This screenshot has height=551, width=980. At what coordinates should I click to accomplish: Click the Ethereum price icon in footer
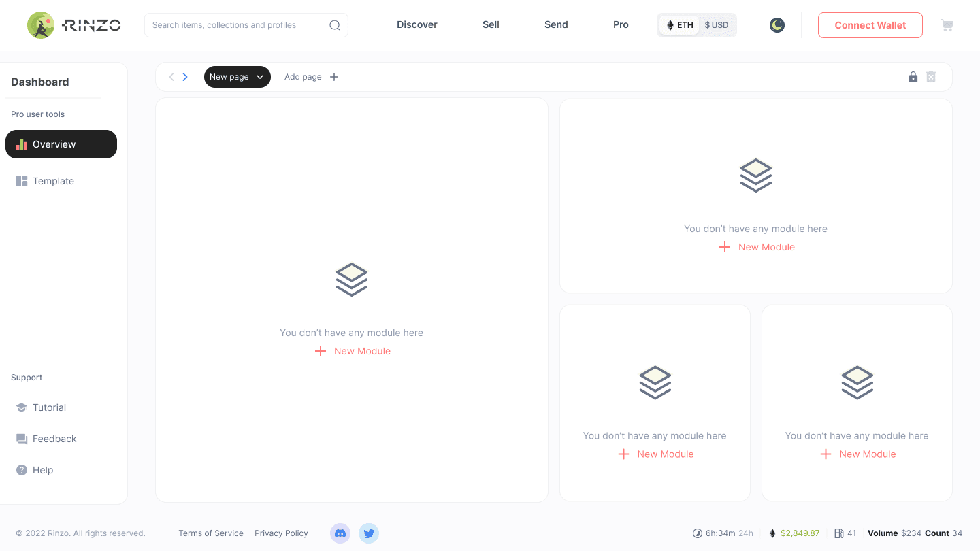pyautogui.click(x=772, y=533)
